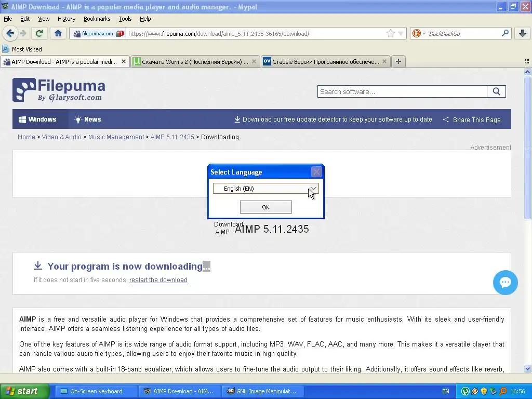Expand the English (EN) language dropdown
Image resolution: width=532 pixels, height=399 pixels.
tap(265, 188)
